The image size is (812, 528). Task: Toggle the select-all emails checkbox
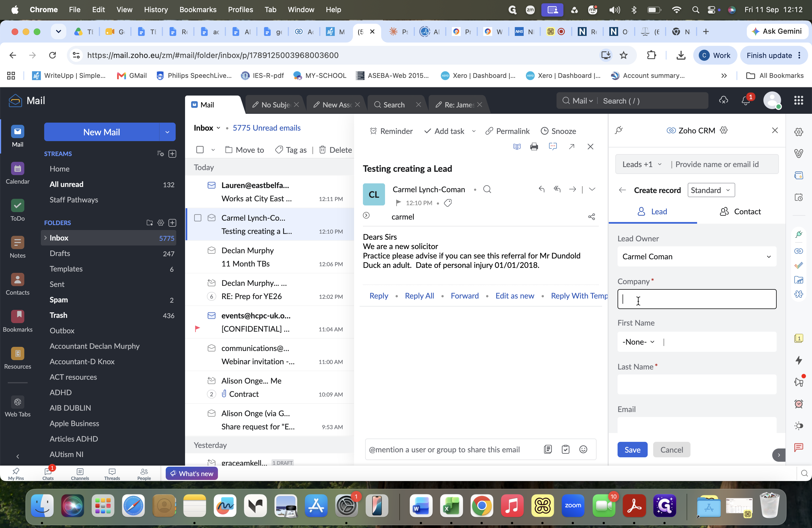(x=200, y=150)
